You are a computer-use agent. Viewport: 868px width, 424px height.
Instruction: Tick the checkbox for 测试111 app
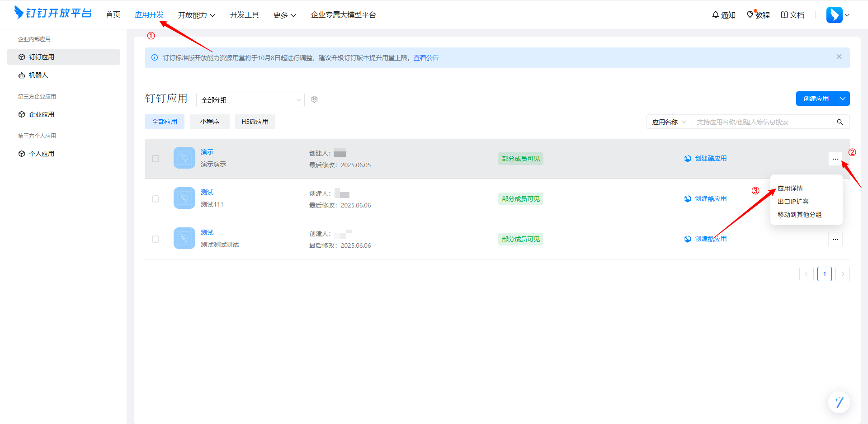point(156,199)
